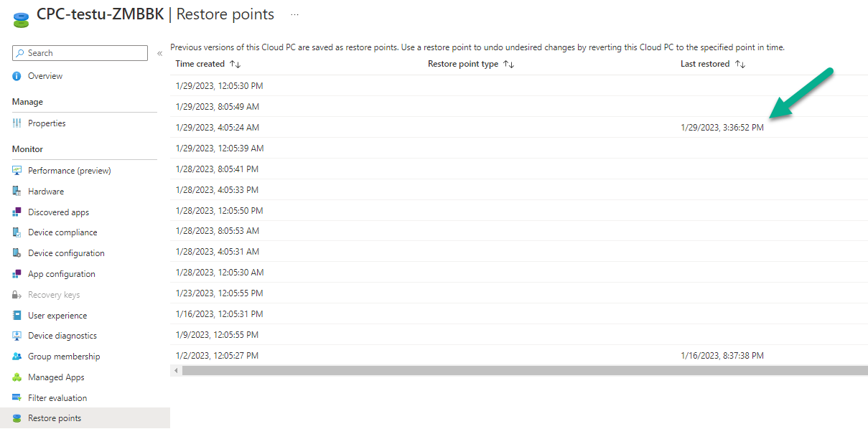Viewport: 868px width, 434px height.
Task: Open Device compliance icon
Action: [x=17, y=232]
